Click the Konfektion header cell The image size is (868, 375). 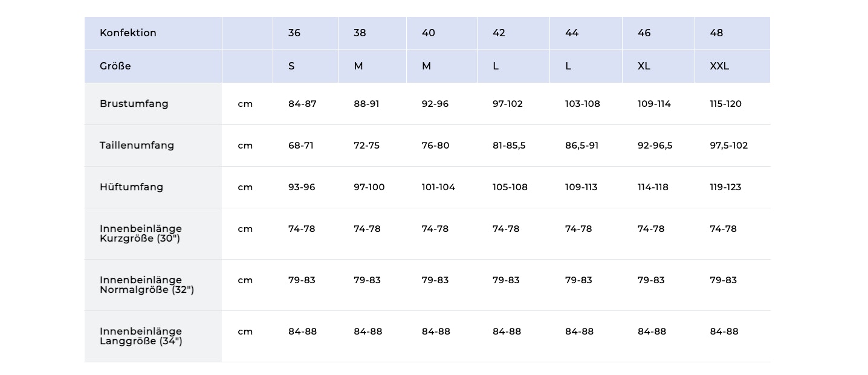pyautogui.click(x=128, y=33)
